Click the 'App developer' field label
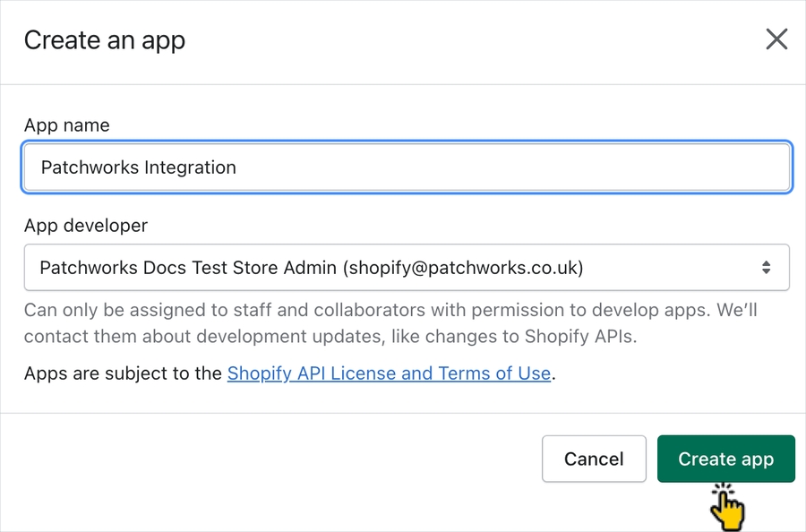The height and width of the screenshot is (532, 806). [x=86, y=226]
